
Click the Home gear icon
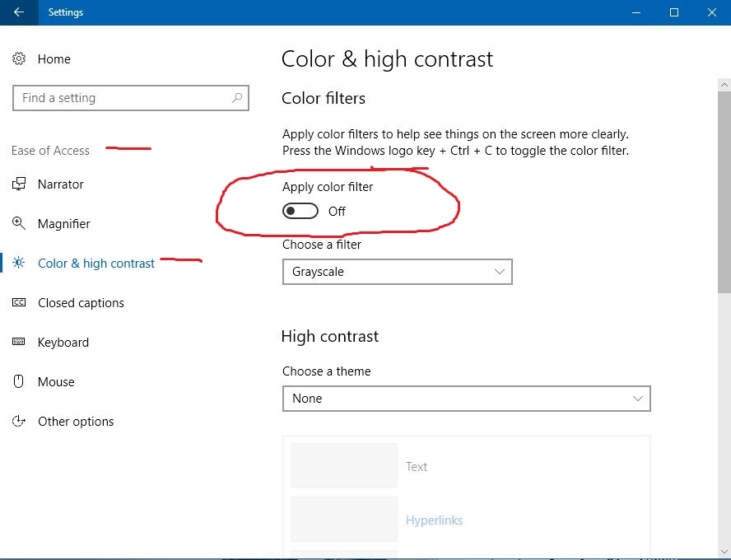coord(19,58)
